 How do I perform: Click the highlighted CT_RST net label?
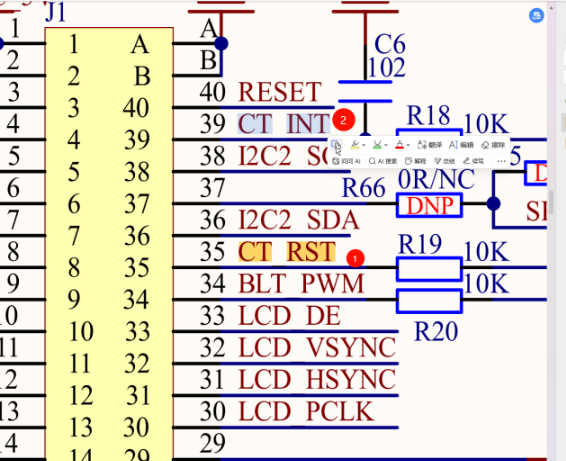pos(287,252)
